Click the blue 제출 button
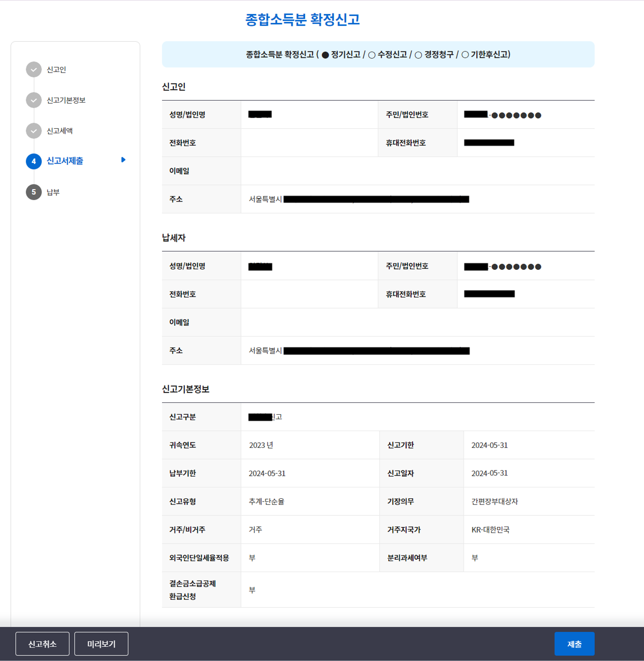The width and height of the screenshot is (644, 661). click(574, 644)
